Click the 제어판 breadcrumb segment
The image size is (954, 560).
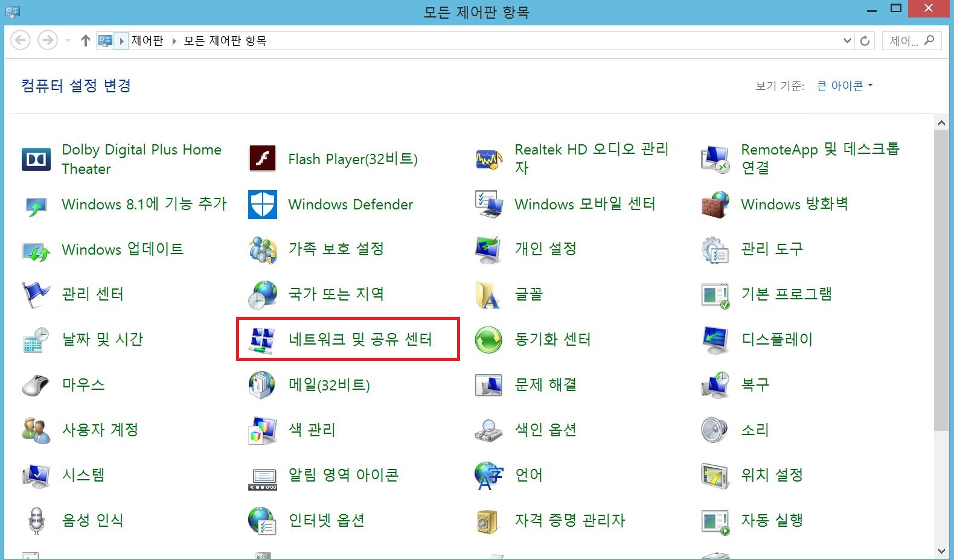point(147,40)
